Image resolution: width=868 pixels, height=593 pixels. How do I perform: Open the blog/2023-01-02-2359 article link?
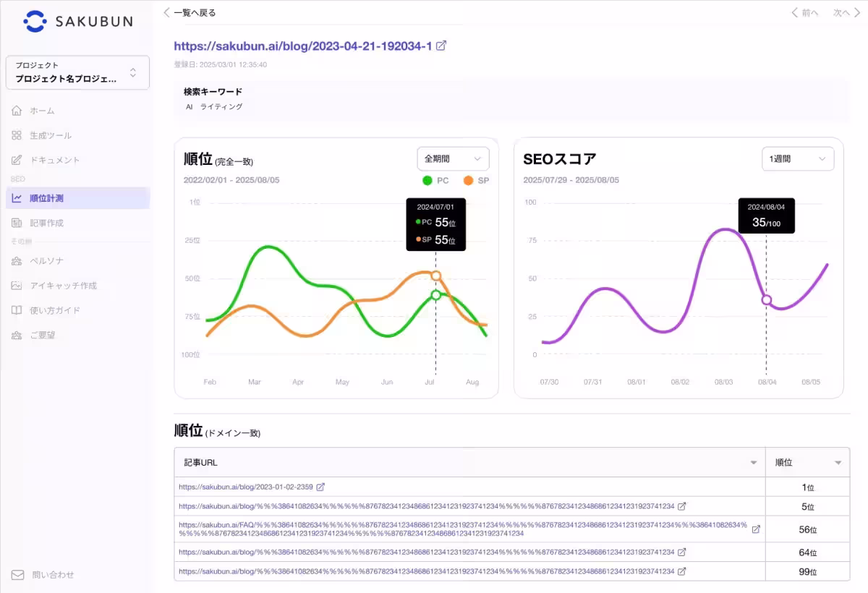[244, 487]
